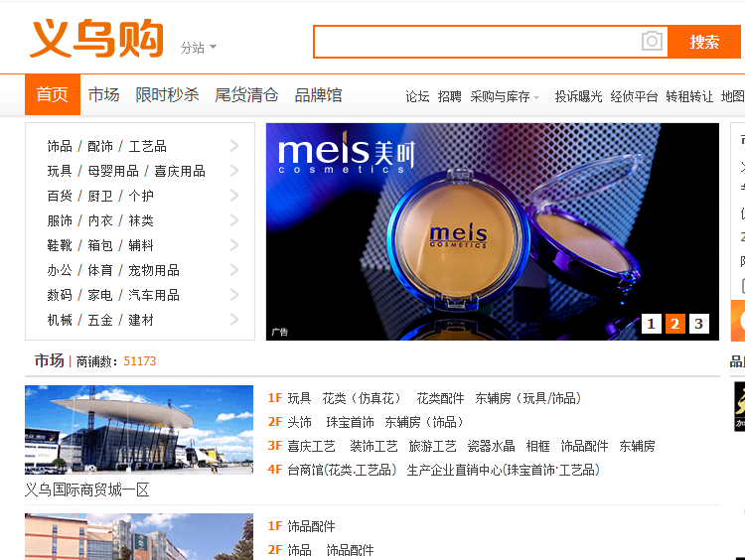Expand arrow for 玩具 / 母婴用品 row
Screen dimensions: 745x560
(234, 171)
